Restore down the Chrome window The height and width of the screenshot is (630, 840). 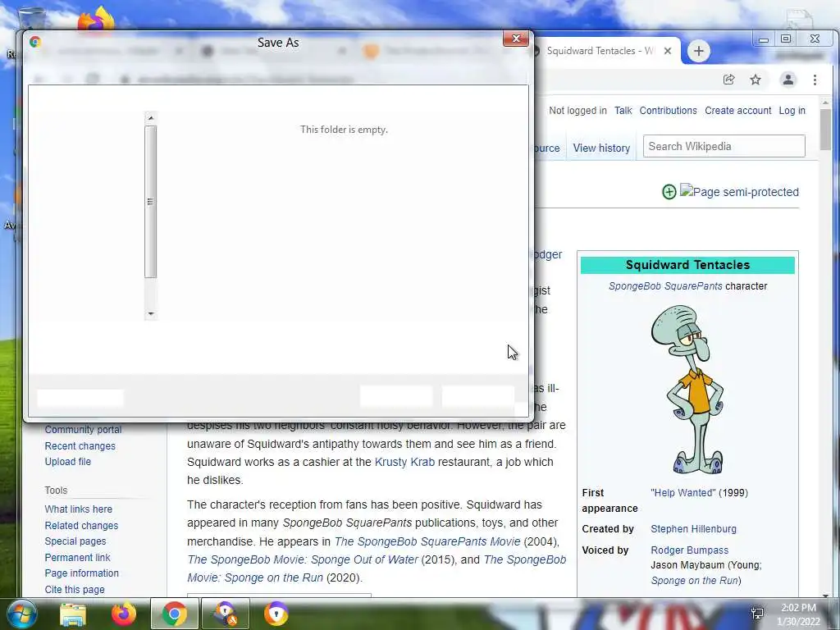[x=786, y=39]
